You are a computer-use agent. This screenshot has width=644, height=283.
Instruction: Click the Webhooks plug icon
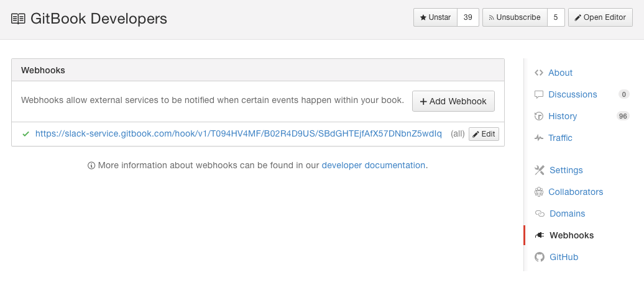coord(539,235)
